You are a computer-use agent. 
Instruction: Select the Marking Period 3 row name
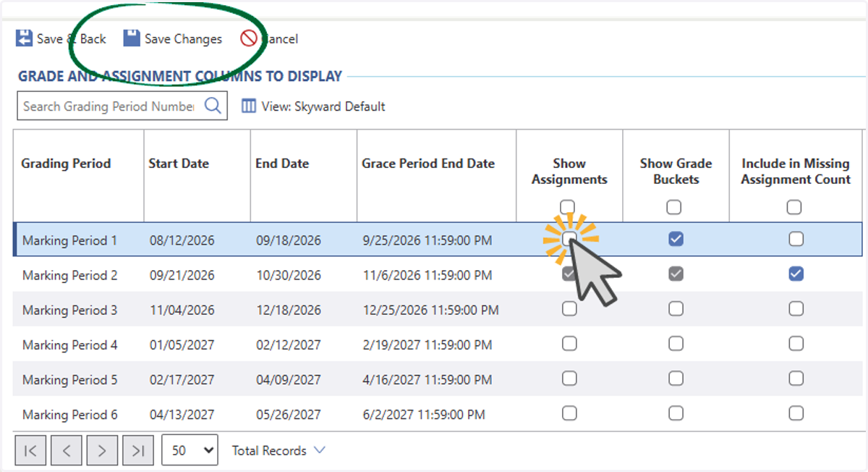[x=69, y=310]
